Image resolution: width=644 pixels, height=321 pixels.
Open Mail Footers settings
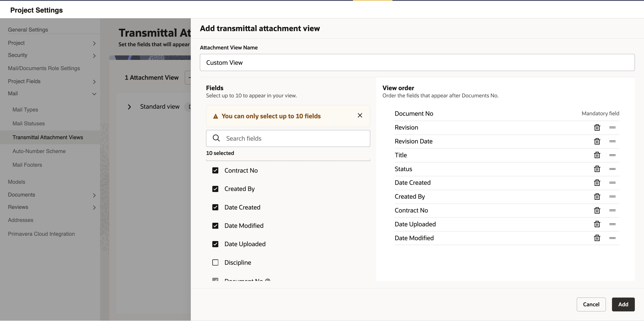(x=27, y=165)
